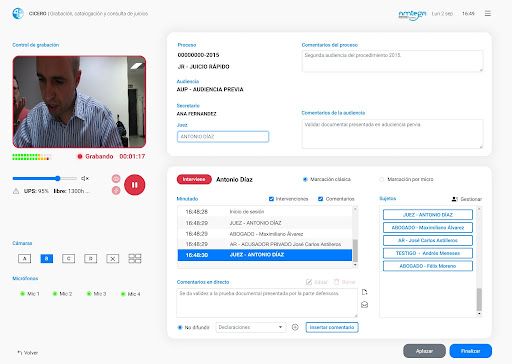Select highlighted 16:48:30 JUEZ row

click(265, 255)
